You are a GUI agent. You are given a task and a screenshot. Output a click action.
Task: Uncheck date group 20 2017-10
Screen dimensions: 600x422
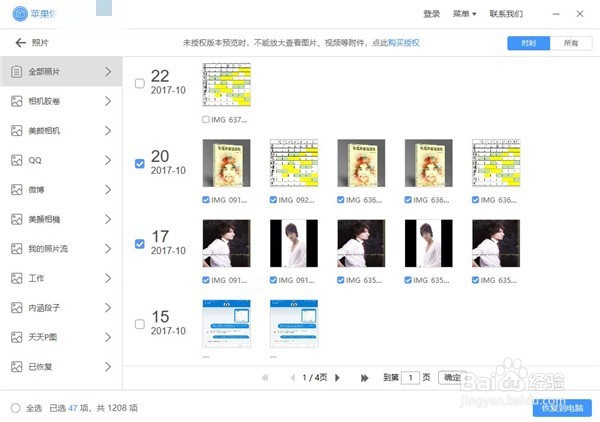[140, 163]
